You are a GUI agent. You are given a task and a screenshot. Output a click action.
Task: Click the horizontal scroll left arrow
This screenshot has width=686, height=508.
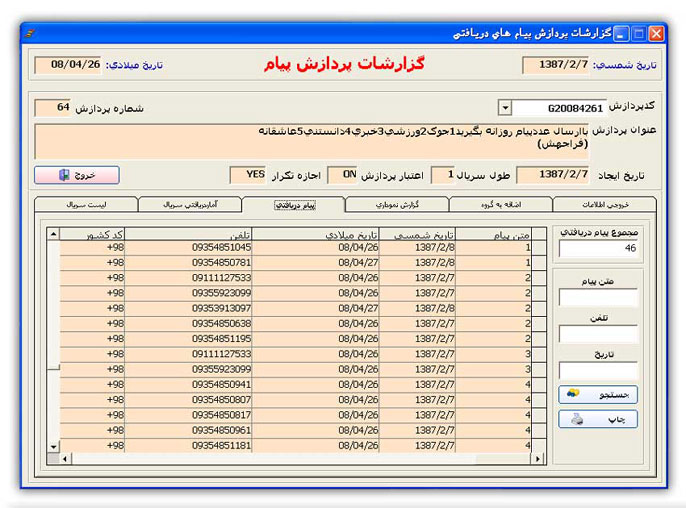(65, 459)
